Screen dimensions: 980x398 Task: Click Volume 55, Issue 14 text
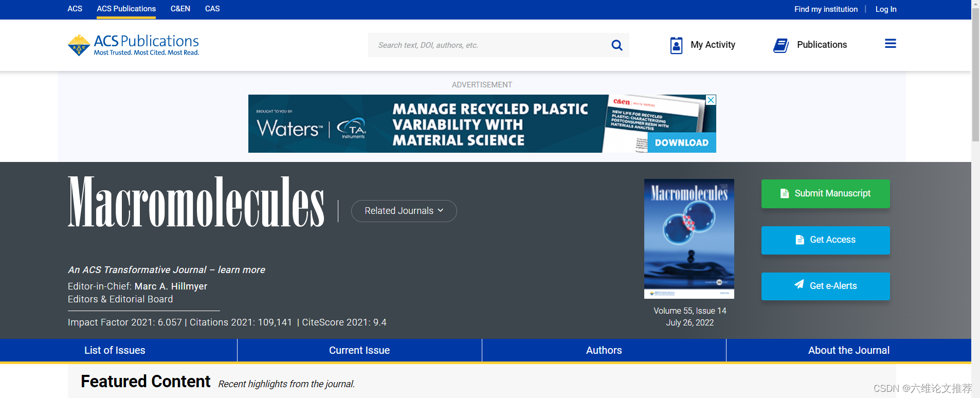(690, 311)
